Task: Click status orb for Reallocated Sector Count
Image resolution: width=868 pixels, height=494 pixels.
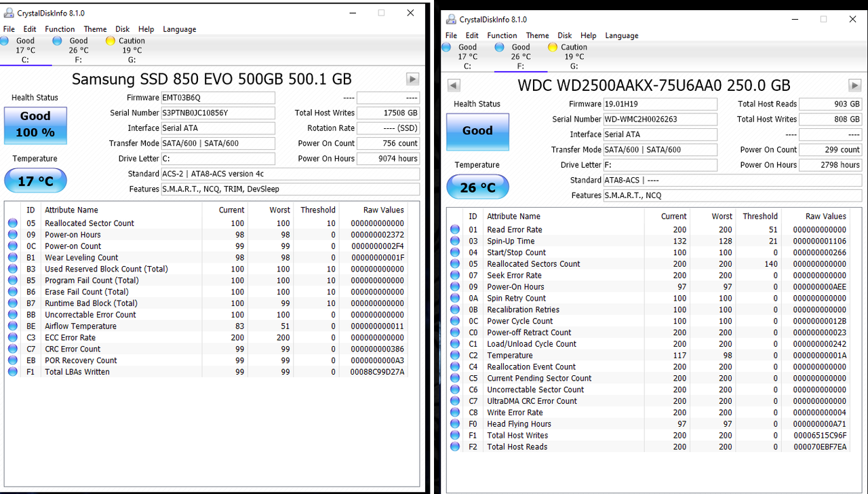Action: 12,223
